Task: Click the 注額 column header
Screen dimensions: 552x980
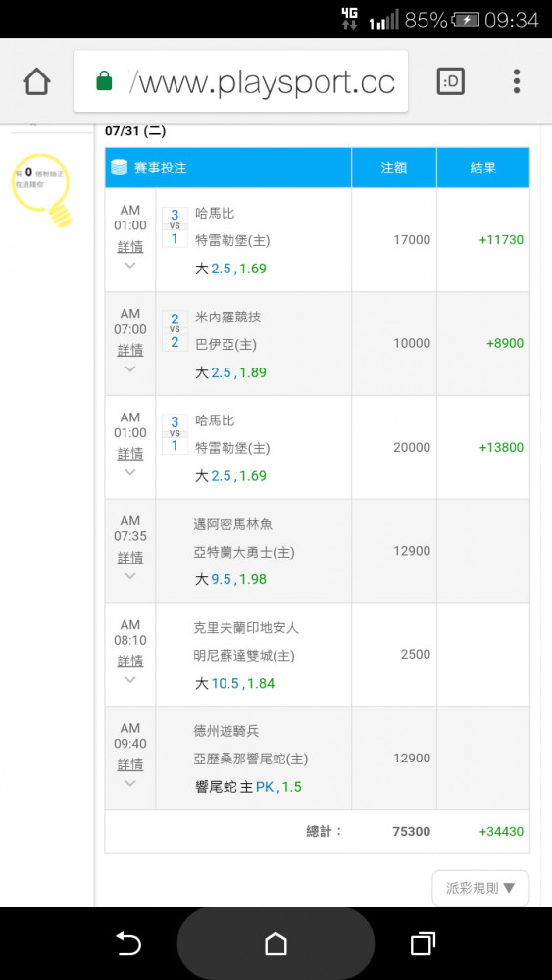Action: coord(394,168)
